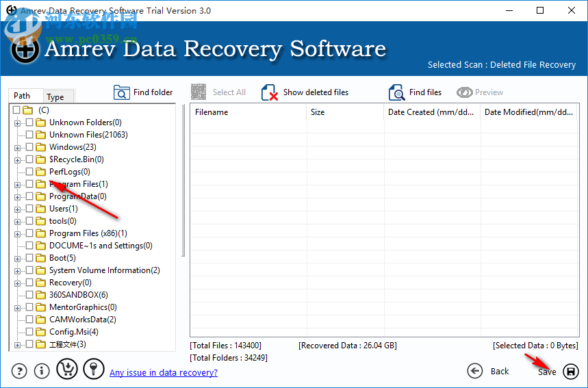Expand the Users(1) node
588x388 pixels.
17,209
